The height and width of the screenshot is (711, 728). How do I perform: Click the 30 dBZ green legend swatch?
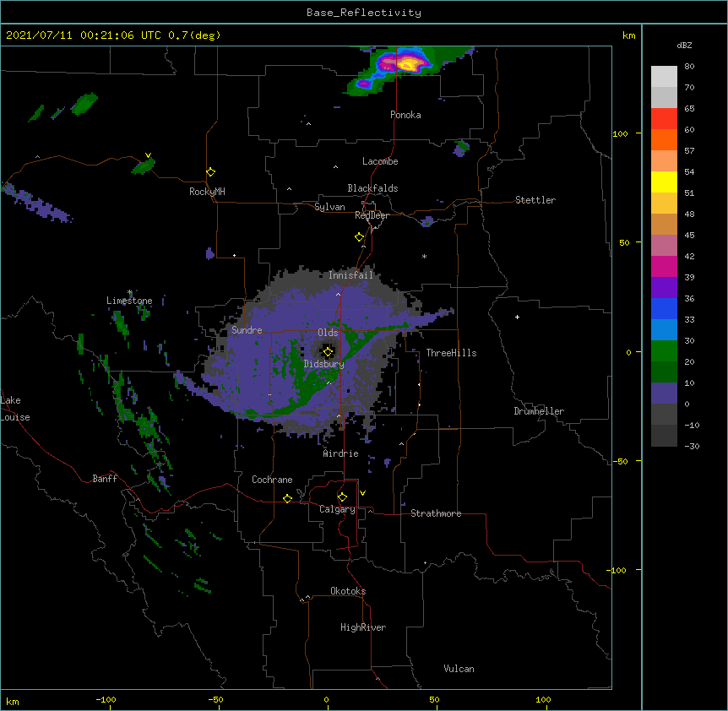pos(664,351)
